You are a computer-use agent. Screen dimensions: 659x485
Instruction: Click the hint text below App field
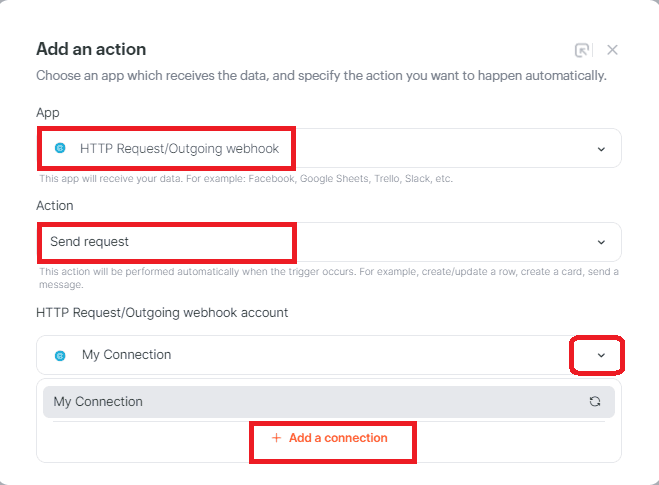click(x=245, y=179)
